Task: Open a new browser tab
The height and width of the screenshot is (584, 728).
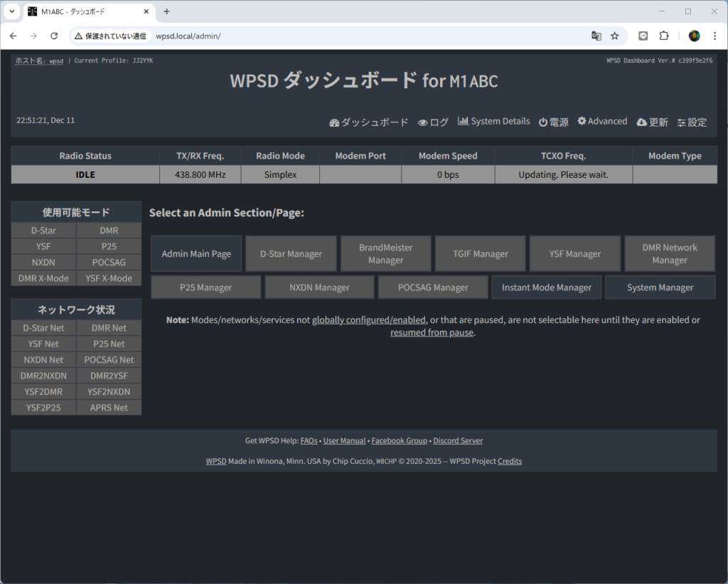Action: [x=167, y=11]
